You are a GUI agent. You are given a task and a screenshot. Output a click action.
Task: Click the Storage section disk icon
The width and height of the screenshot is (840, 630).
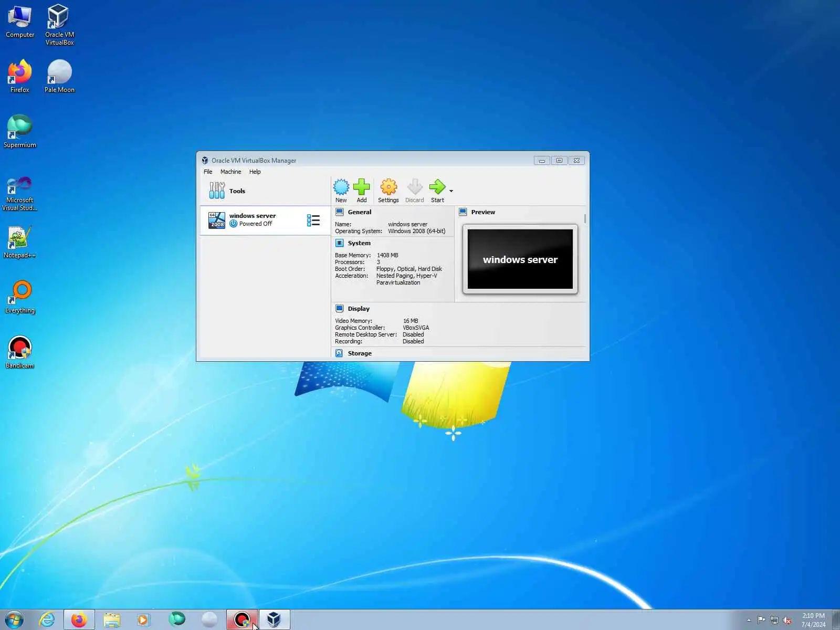click(x=339, y=353)
